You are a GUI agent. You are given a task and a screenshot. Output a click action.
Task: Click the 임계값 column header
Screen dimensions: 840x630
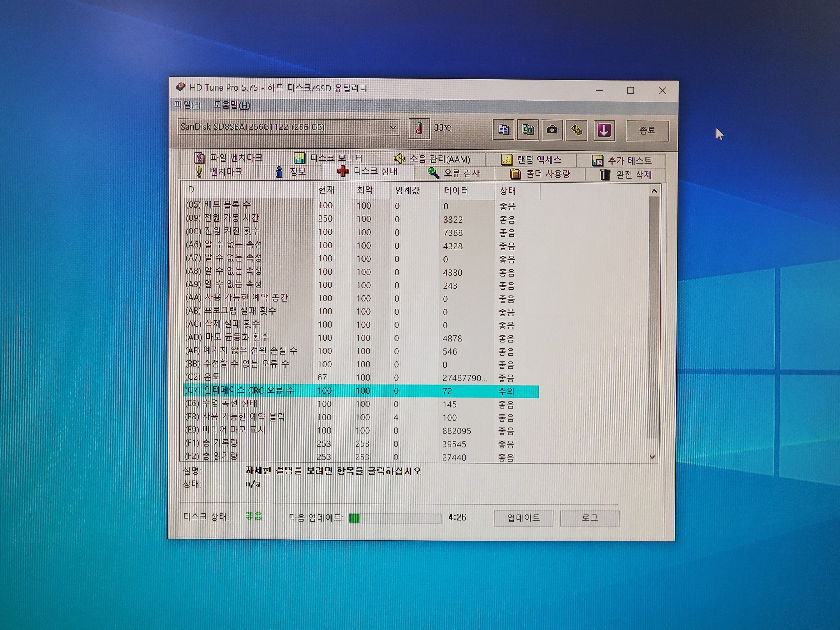[x=415, y=191]
